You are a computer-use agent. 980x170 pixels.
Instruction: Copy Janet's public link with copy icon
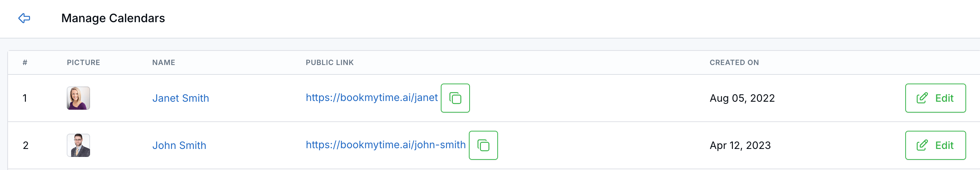[455, 98]
